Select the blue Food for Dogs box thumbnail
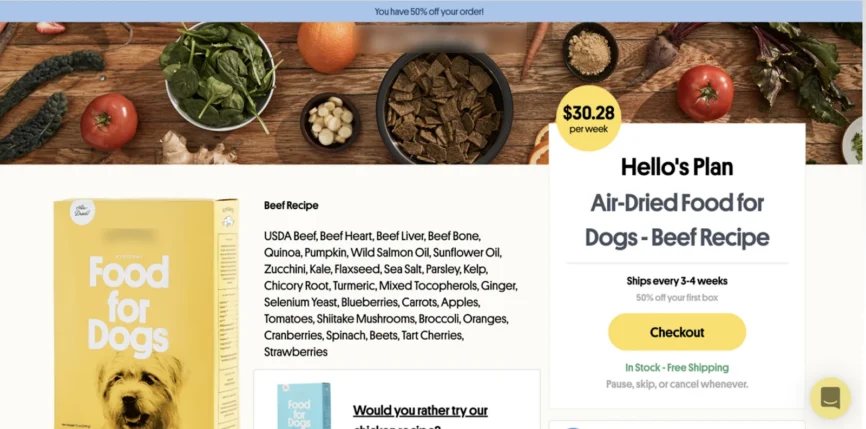866x429 pixels. (304, 406)
